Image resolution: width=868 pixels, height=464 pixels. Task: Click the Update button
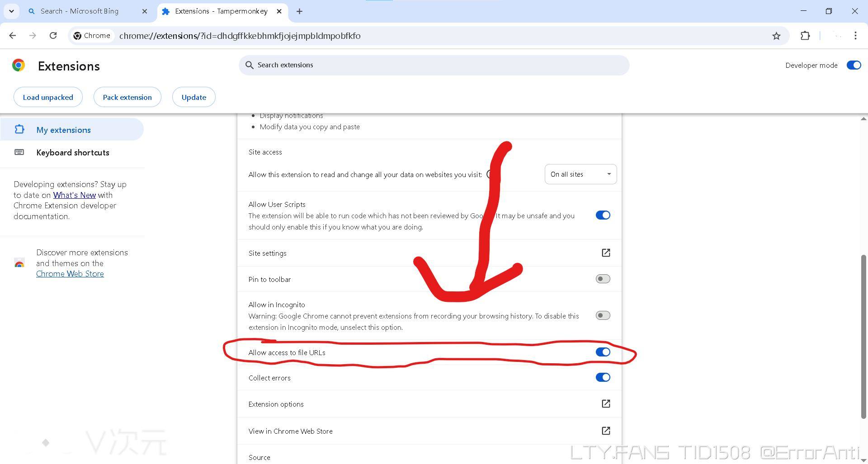(194, 97)
